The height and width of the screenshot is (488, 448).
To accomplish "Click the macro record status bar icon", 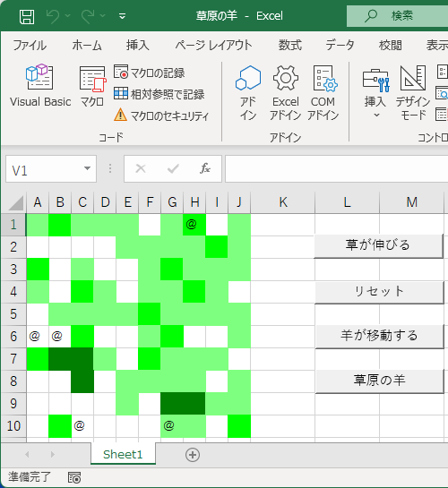I will pyautogui.click(x=74, y=477).
